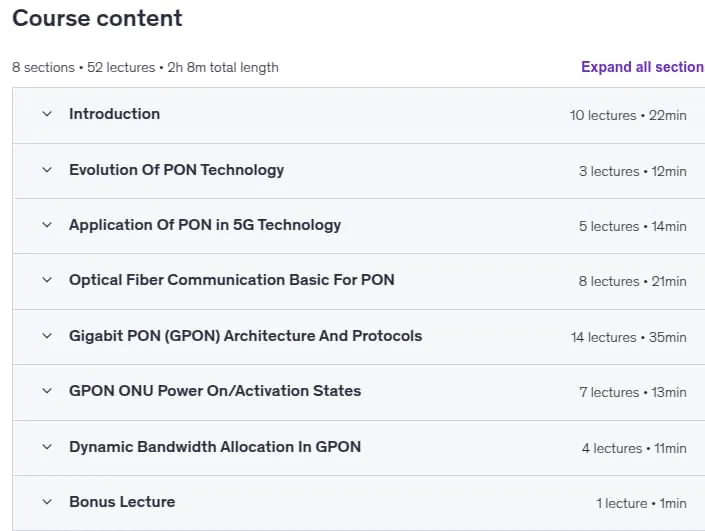
Task: Expand the Introduction section chevron
Action: (47, 114)
